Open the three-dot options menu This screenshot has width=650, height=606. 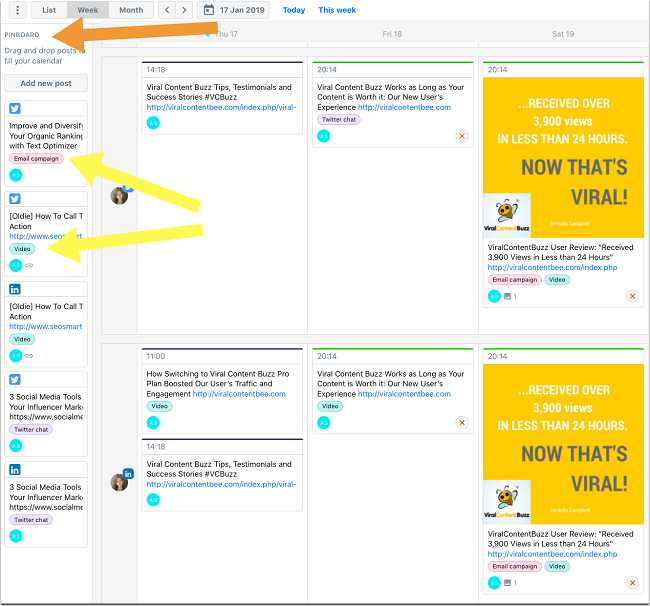click(17, 10)
